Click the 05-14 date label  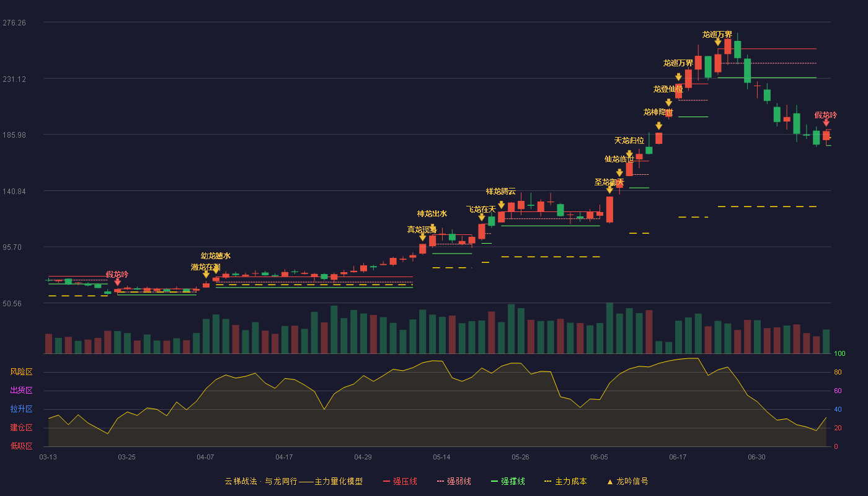pos(441,457)
